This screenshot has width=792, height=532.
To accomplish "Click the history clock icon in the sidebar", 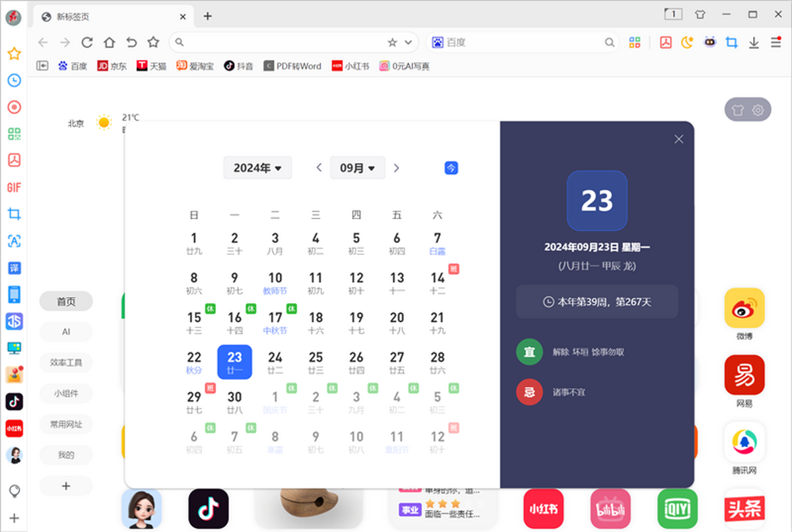I will (x=14, y=81).
